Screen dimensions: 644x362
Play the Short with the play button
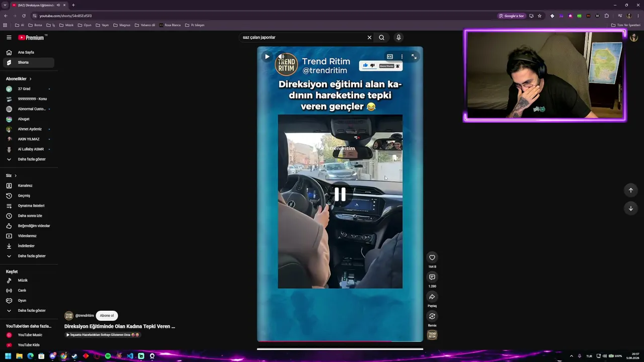(267, 57)
